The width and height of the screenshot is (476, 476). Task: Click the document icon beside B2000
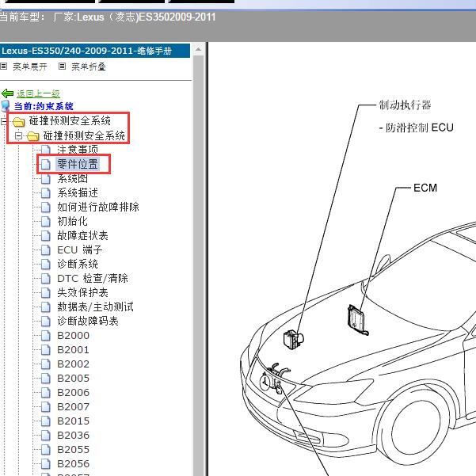pyautogui.click(x=45, y=336)
